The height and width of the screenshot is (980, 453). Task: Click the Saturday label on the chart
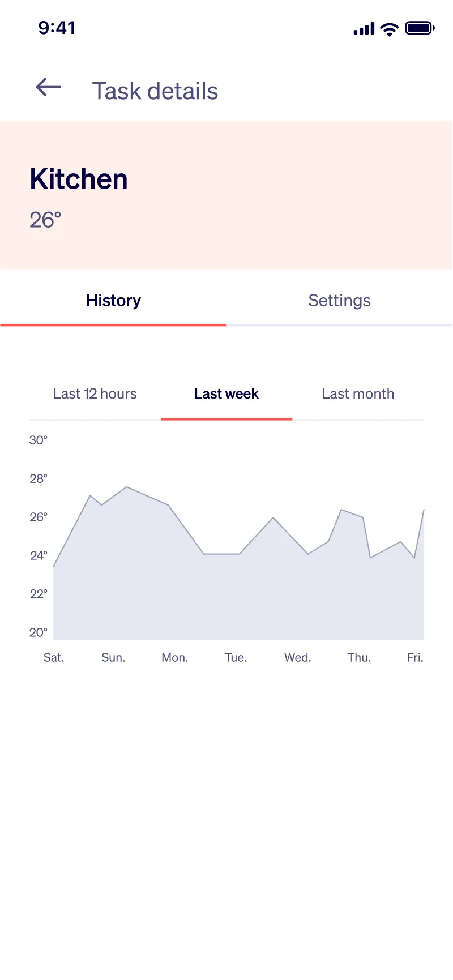coord(53,657)
